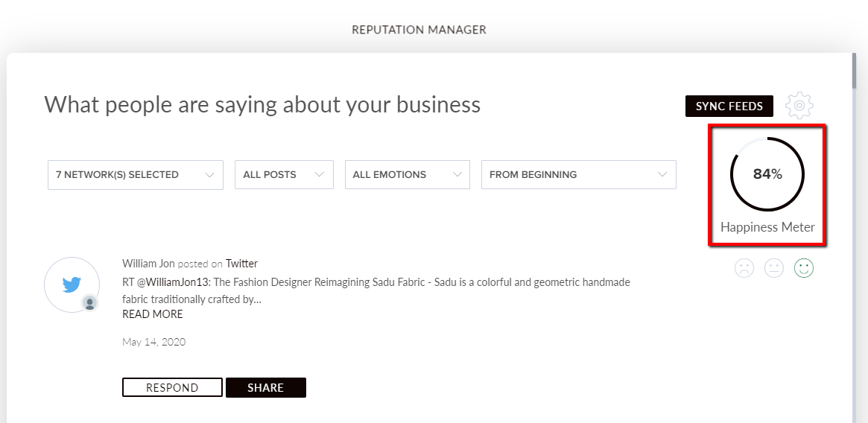Share the William Jon post
Screen dimensions: 868x423
(265, 387)
